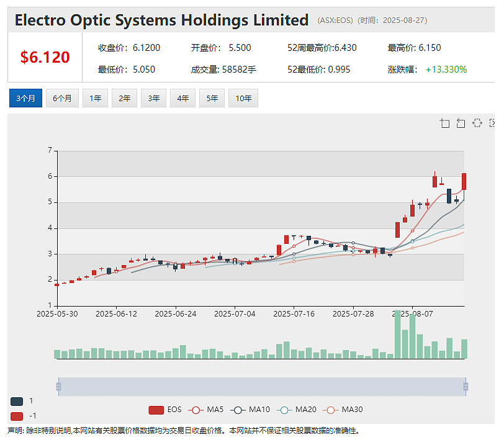
Task: Click the tallest green volume bar
Action: tap(398, 335)
